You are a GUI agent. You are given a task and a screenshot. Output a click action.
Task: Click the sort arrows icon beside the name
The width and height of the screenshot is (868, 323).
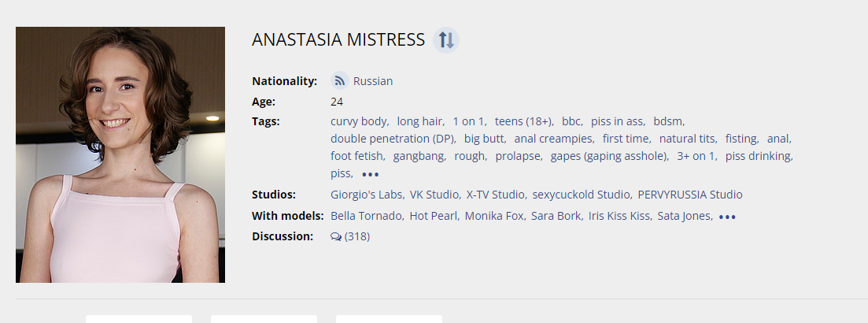click(x=446, y=40)
